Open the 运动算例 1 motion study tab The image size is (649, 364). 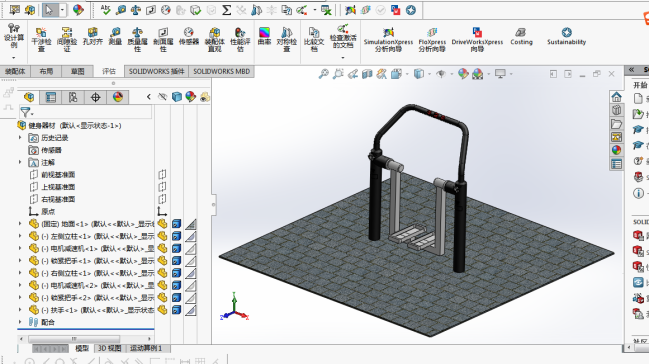click(146, 348)
